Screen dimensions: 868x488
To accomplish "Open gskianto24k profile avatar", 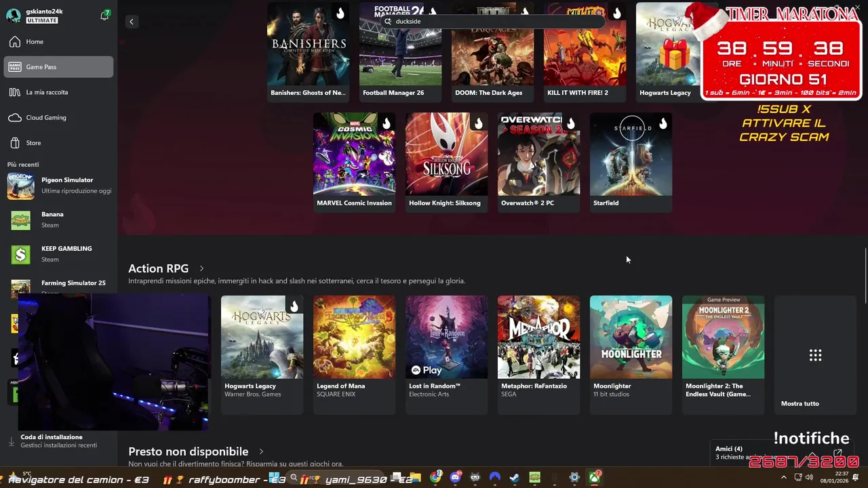I will [x=14, y=16].
